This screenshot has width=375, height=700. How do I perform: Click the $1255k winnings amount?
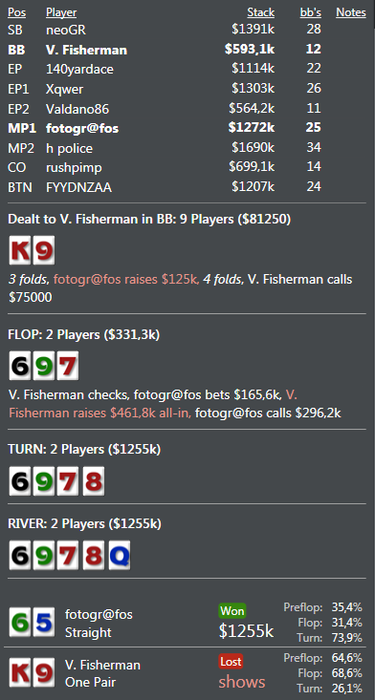[x=246, y=631]
